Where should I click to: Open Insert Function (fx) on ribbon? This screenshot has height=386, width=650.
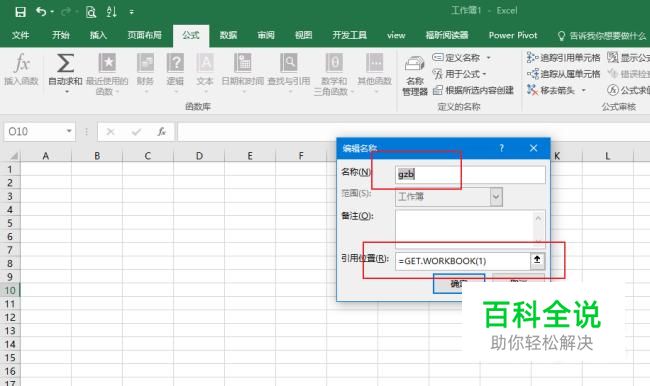(21, 69)
